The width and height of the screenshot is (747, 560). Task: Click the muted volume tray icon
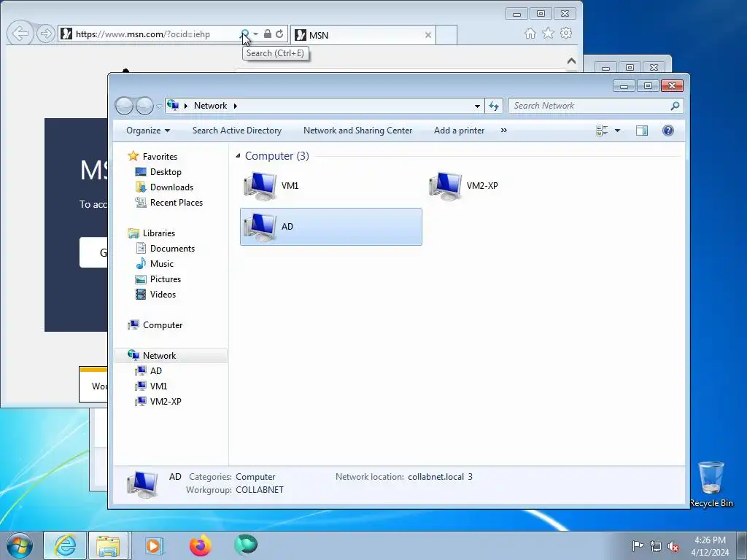[x=673, y=546]
